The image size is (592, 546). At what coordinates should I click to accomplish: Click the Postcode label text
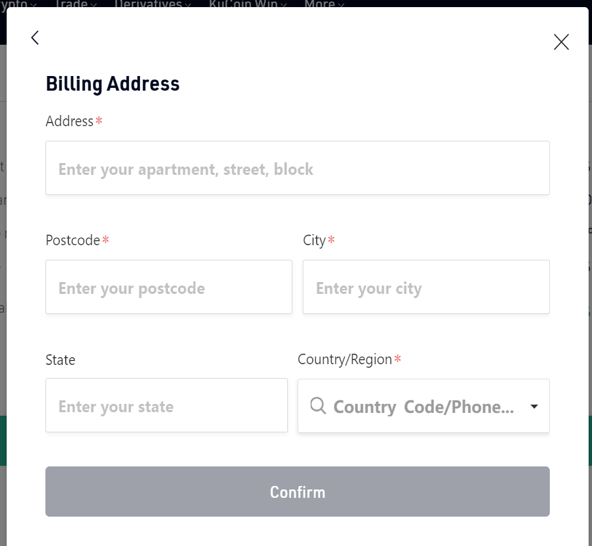[x=73, y=240]
